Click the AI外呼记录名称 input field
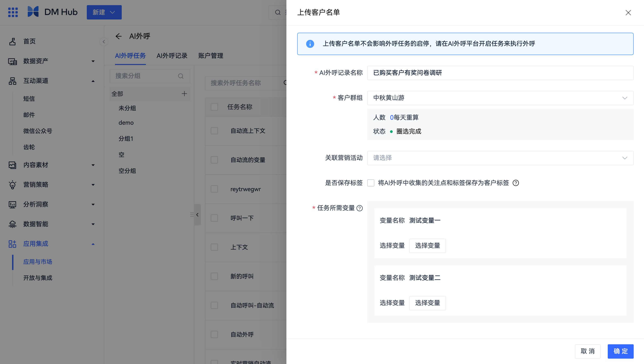The image size is (644, 364). point(500,73)
